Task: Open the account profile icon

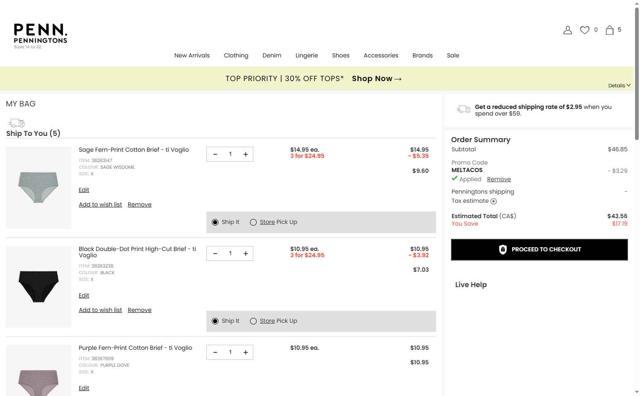Action: coord(567,30)
